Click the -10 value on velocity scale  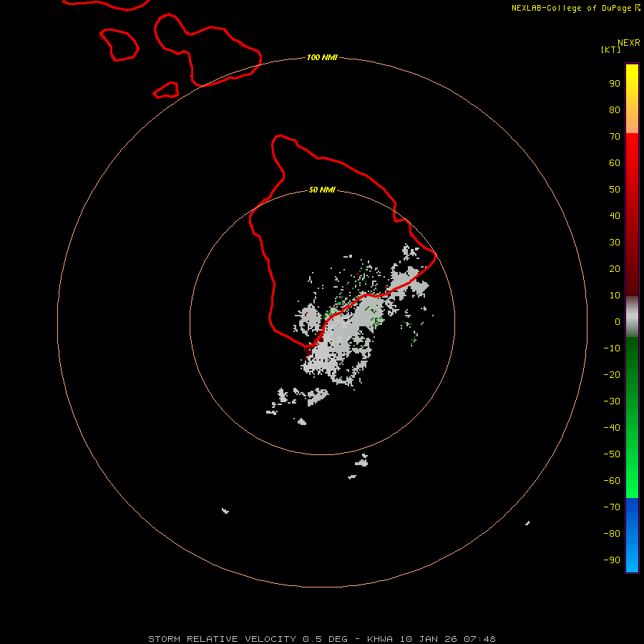tap(612, 348)
